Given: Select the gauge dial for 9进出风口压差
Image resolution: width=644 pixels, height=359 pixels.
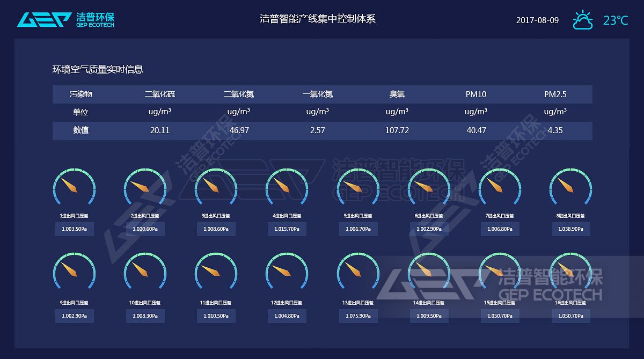Looking at the screenshot, I should (74, 273).
